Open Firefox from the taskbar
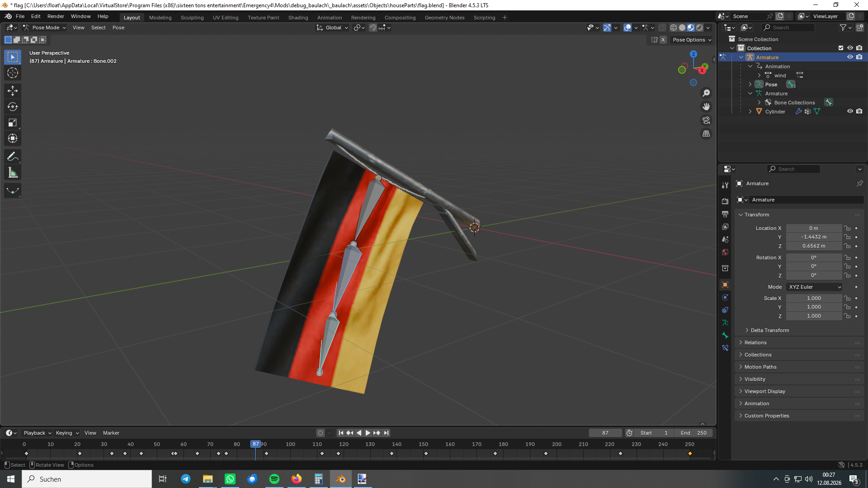The height and width of the screenshot is (488, 868). coord(297,479)
